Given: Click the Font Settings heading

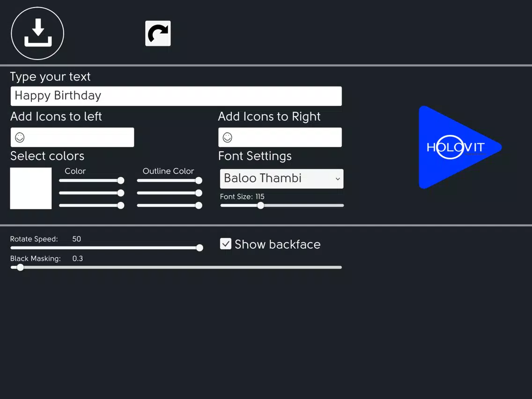Looking at the screenshot, I should (x=255, y=156).
